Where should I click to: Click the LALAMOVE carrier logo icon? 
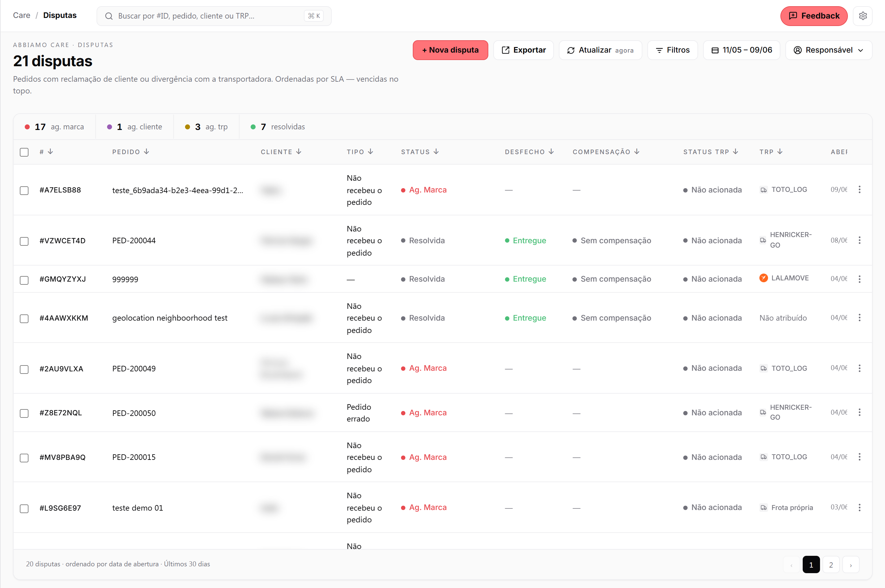click(x=764, y=278)
